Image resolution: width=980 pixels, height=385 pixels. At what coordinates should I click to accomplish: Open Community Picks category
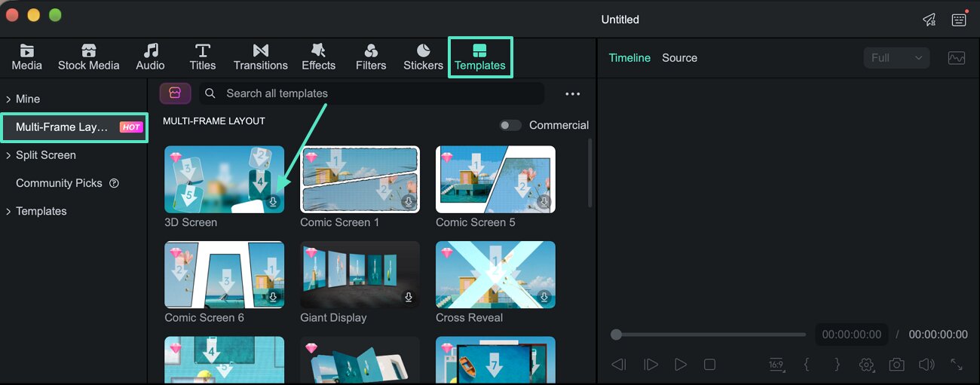[x=59, y=183]
